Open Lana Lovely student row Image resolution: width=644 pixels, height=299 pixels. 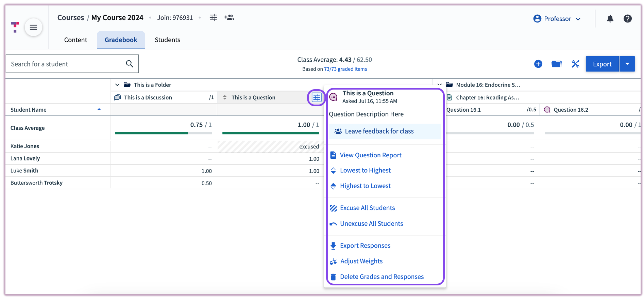[58, 158]
